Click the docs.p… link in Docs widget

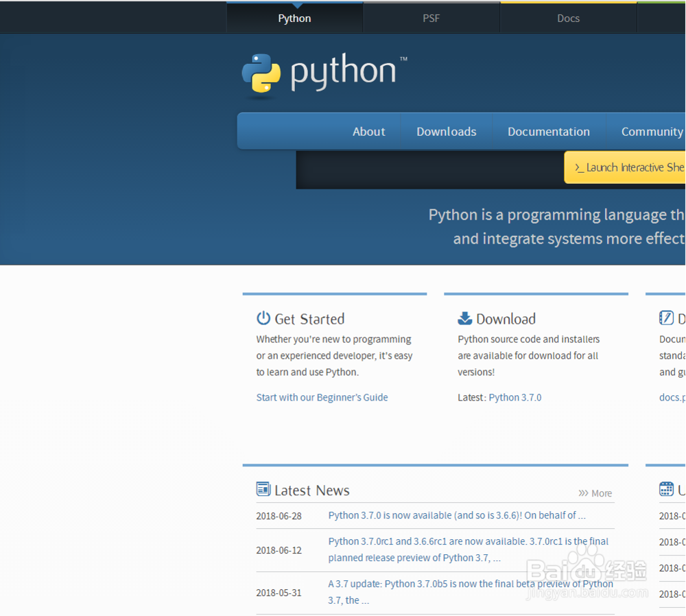click(672, 397)
